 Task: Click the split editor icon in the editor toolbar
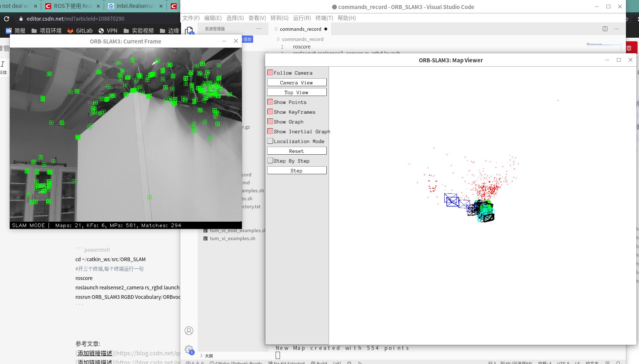coord(605,29)
